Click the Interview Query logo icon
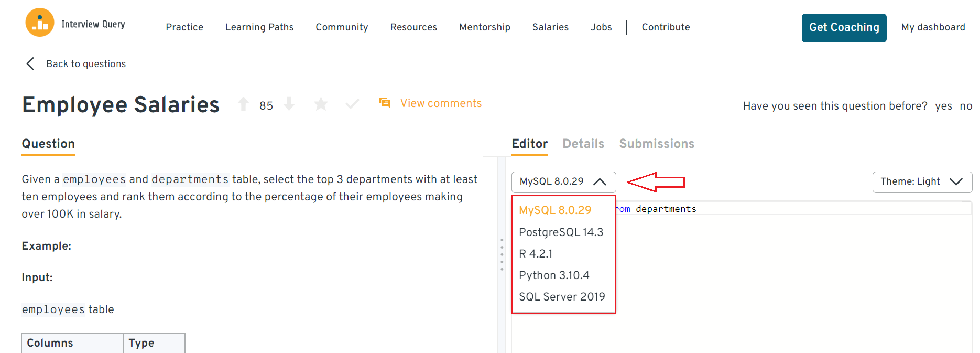This screenshot has height=353, width=980. pyautogui.click(x=40, y=23)
